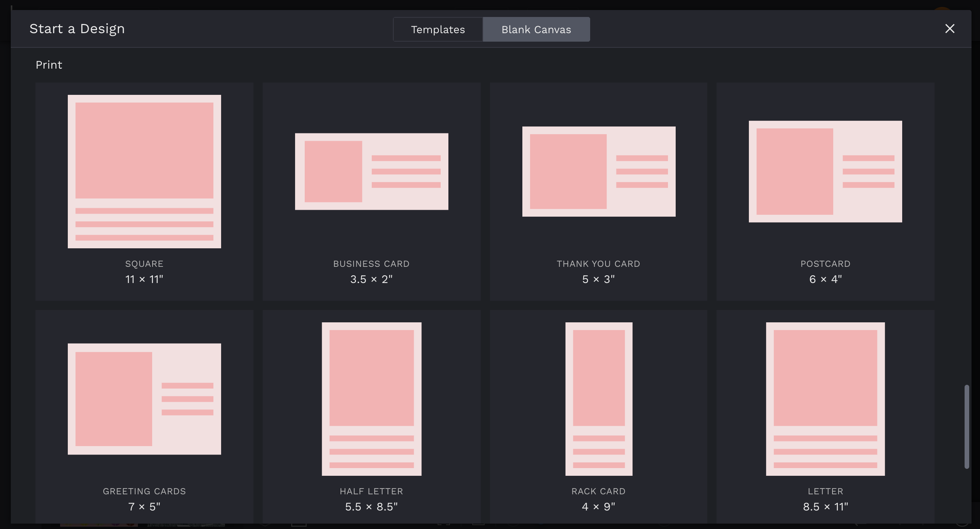Click the 11 × 11" dimension text
The height and width of the screenshot is (529, 980).
pyautogui.click(x=144, y=279)
